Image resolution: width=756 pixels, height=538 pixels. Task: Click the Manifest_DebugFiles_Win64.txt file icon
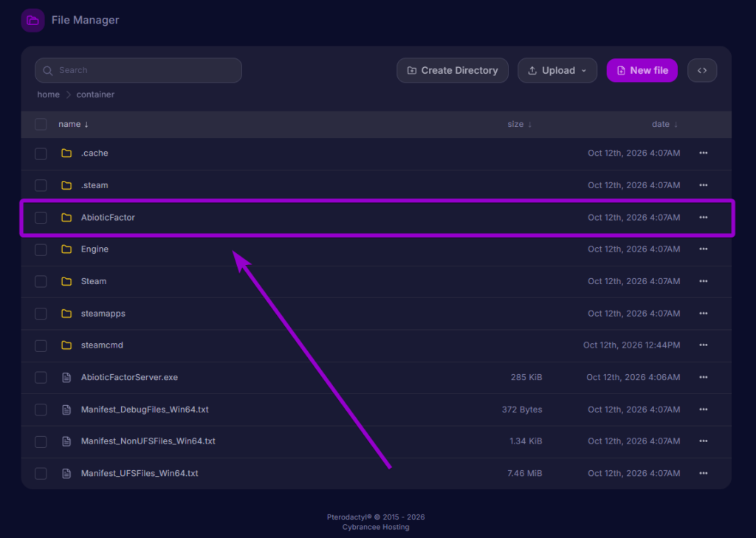66,410
